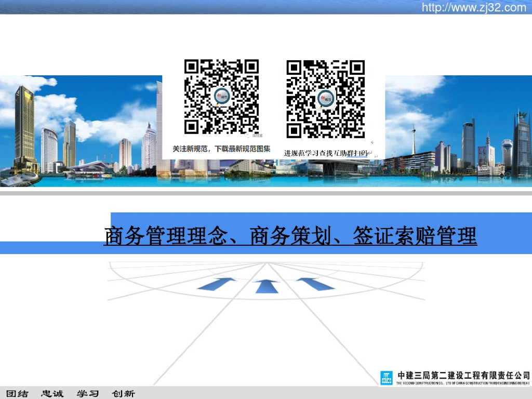Click the logo inside left QR code
Screen dimensions: 532x399
coord(222,96)
